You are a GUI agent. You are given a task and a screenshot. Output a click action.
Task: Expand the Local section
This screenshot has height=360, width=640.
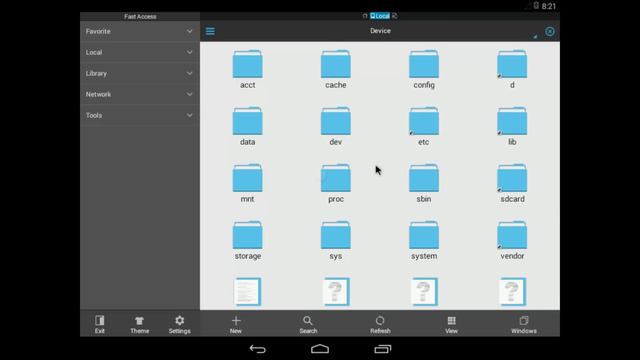click(140, 52)
